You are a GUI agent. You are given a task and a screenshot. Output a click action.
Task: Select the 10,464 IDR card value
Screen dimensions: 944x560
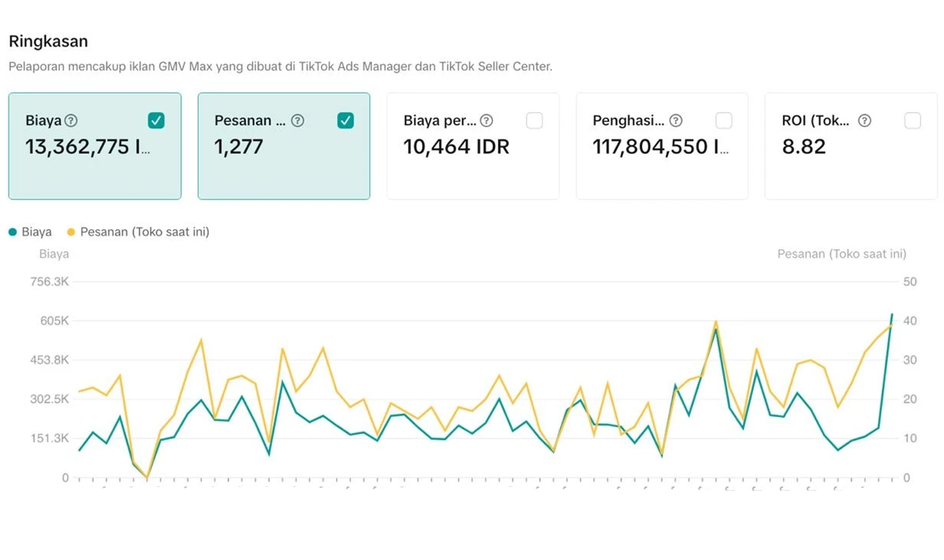(456, 147)
